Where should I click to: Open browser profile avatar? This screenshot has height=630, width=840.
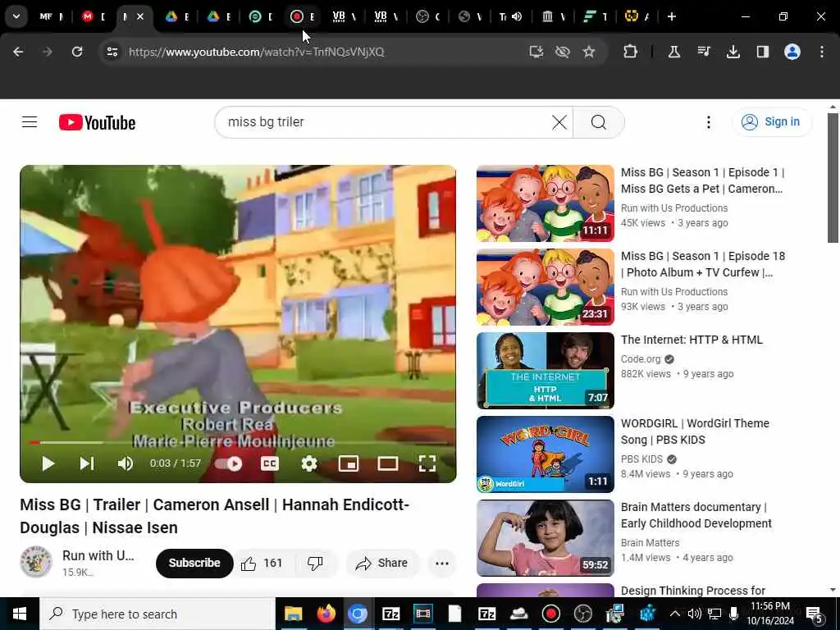pyautogui.click(x=792, y=52)
